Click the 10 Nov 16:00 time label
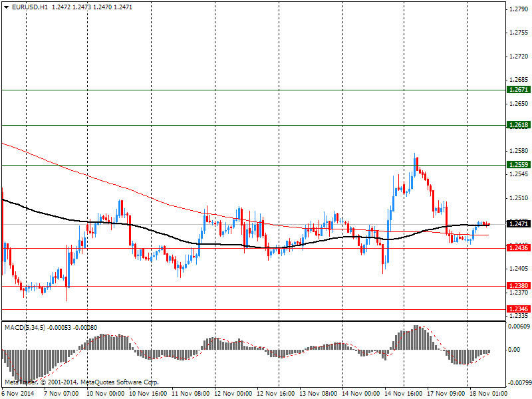The image size is (532, 399). (x=148, y=393)
